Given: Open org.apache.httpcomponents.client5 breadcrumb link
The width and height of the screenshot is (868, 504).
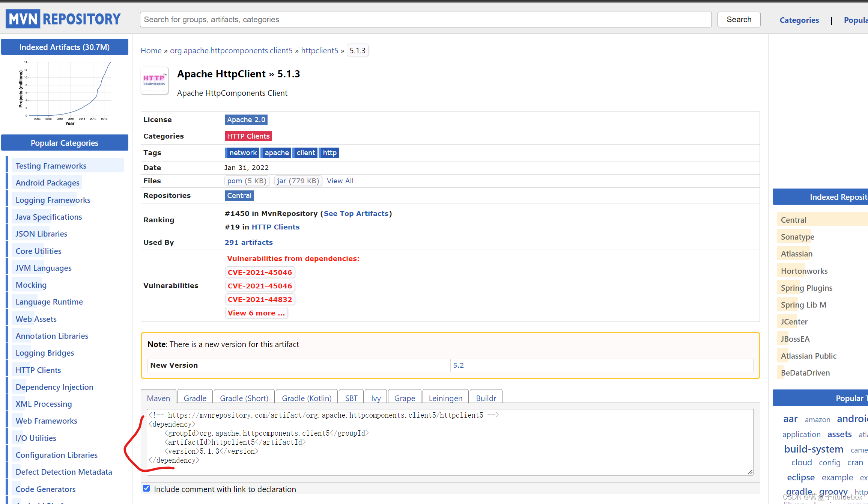Looking at the screenshot, I should tap(231, 50).
